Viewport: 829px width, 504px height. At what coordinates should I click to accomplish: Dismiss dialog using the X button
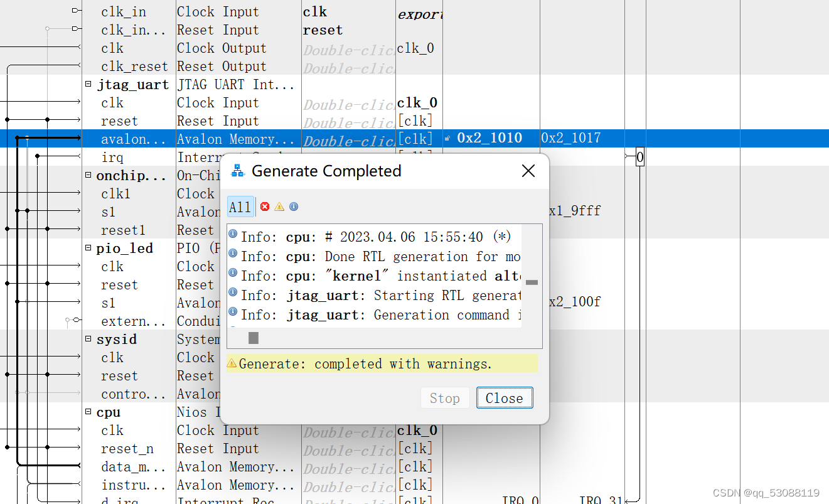[528, 171]
